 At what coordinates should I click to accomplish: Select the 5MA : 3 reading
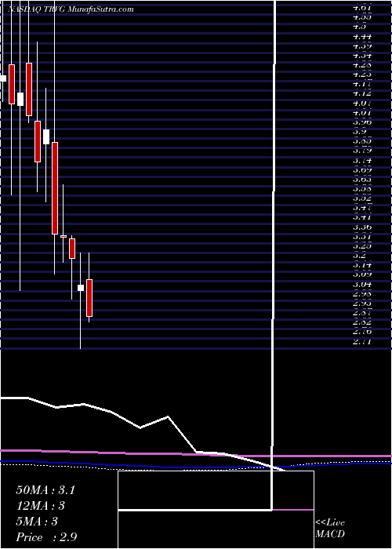[36, 522]
